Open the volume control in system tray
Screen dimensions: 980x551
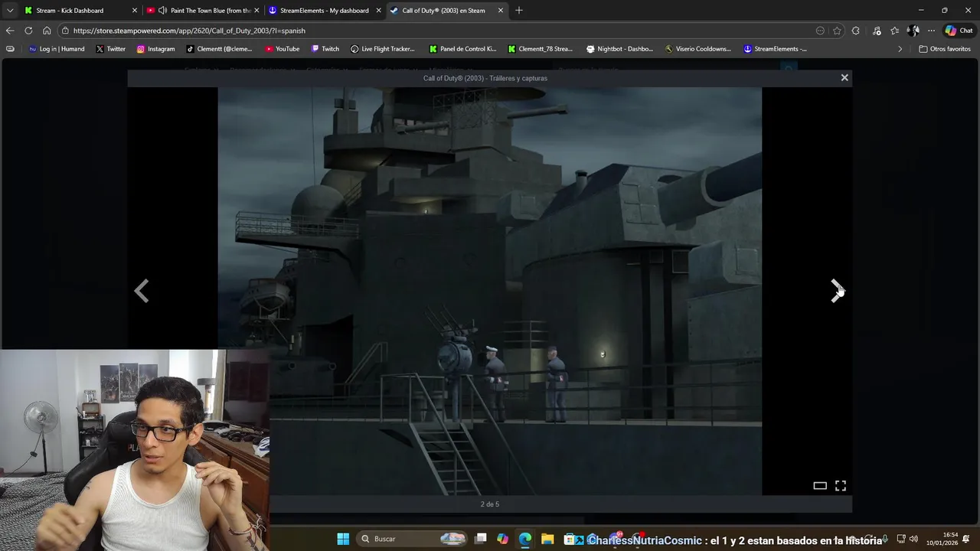point(913,539)
